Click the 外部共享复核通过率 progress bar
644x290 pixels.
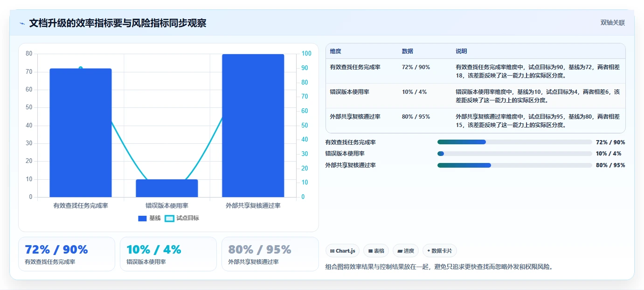[515, 165]
